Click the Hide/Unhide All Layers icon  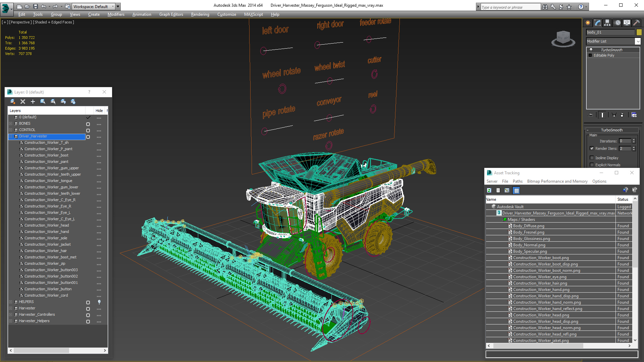63,102
